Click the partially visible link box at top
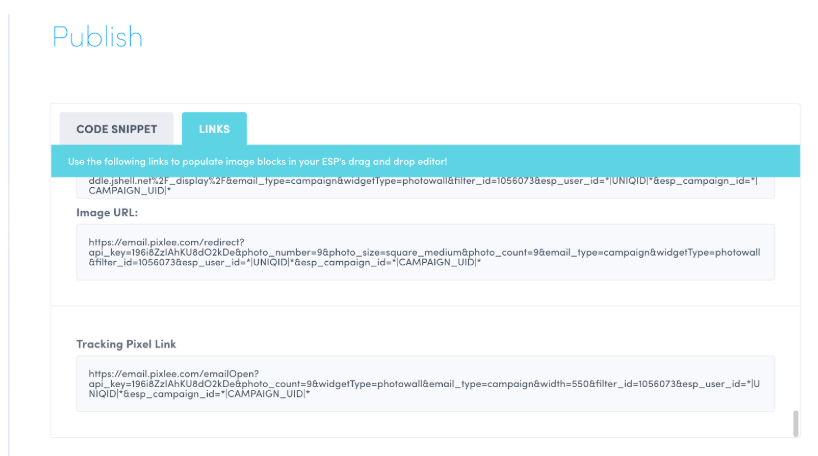 [x=425, y=185]
